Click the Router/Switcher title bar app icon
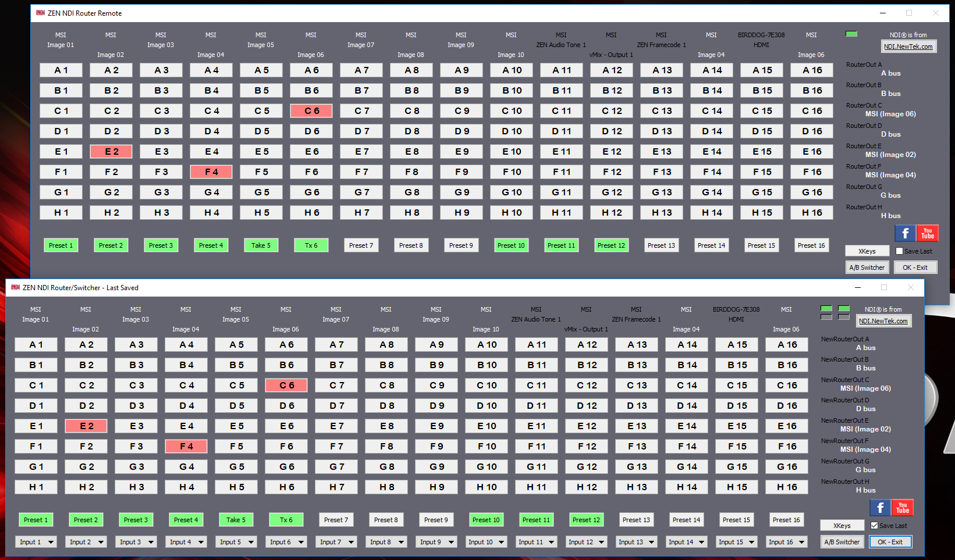Image resolution: width=955 pixels, height=560 pixels. click(15, 287)
